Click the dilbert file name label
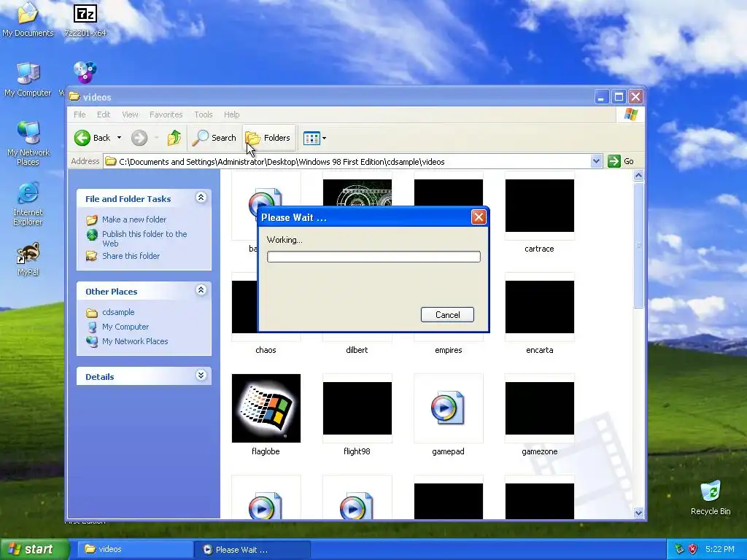This screenshot has width=747, height=560. (357, 350)
